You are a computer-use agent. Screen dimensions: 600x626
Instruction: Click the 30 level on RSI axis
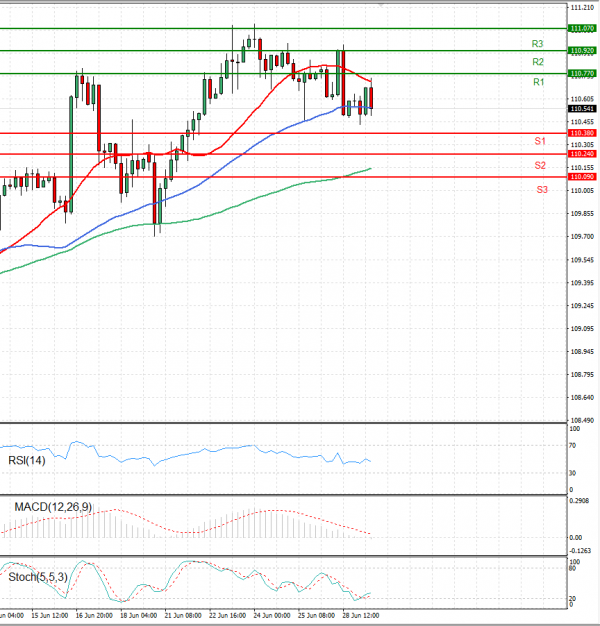click(x=572, y=473)
